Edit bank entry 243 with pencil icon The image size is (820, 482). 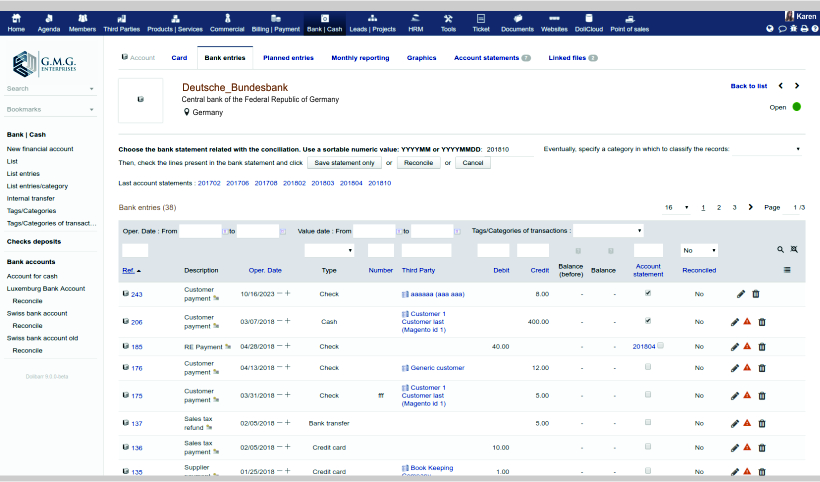pyautogui.click(x=740, y=294)
